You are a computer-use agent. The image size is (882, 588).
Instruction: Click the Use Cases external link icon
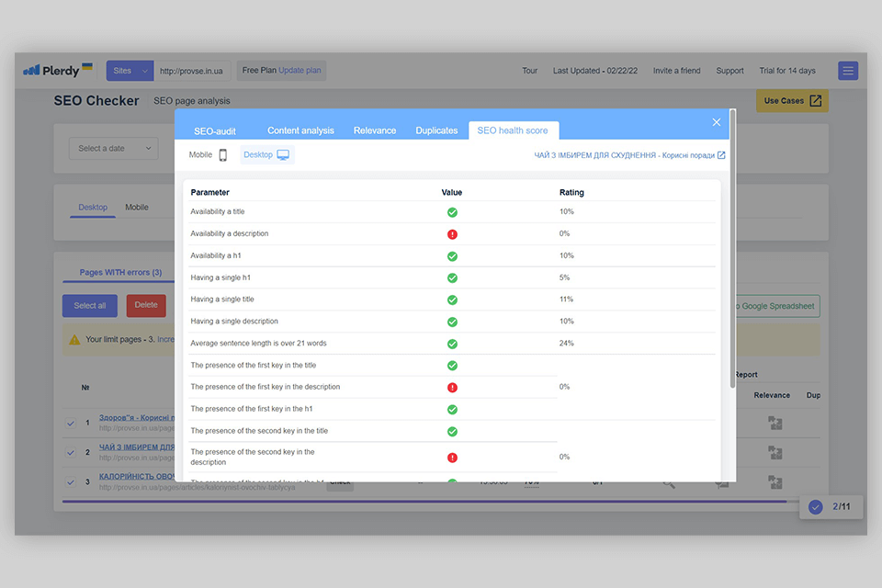click(816, 101)
